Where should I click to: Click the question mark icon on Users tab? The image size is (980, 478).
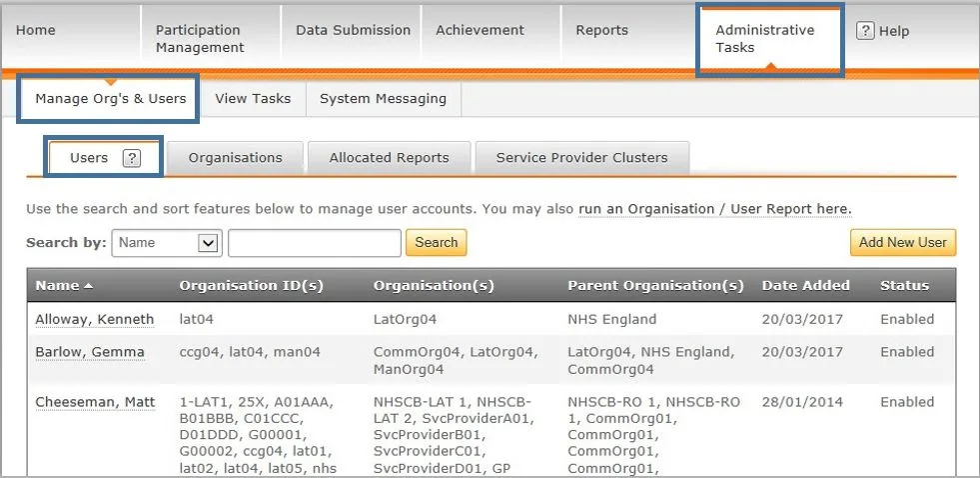[x=131, y=158]
